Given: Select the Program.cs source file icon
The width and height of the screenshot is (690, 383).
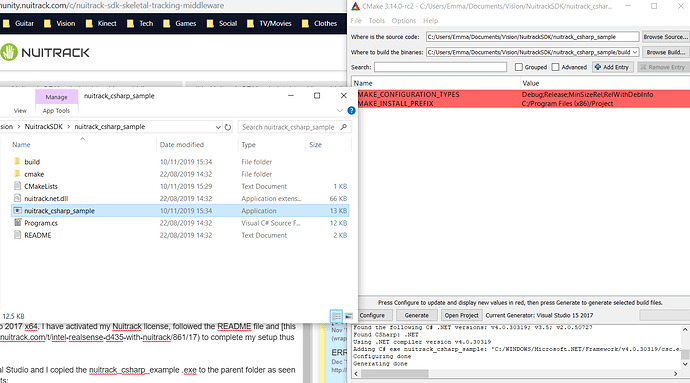Looking at the screenshot, I should [x=17, y=223].
